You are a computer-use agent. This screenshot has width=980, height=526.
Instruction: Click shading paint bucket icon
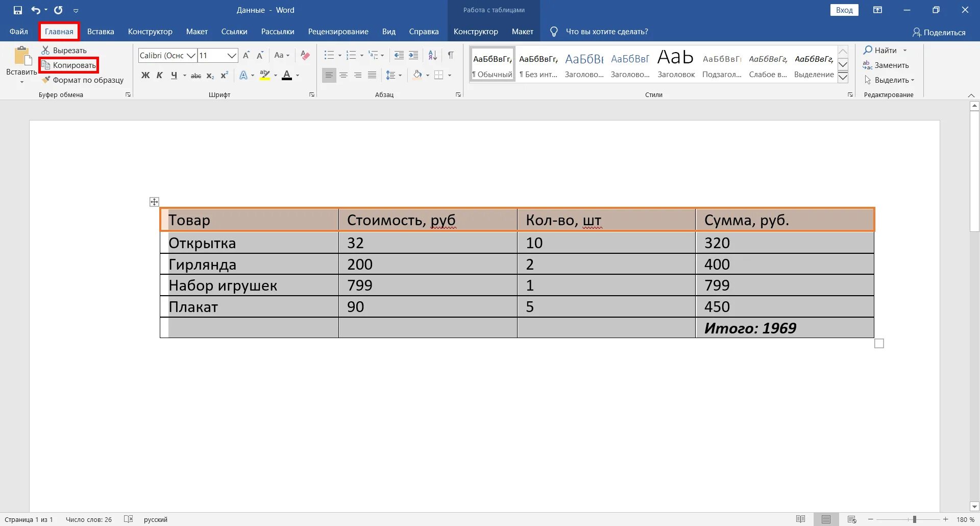[x=418, y=75]
